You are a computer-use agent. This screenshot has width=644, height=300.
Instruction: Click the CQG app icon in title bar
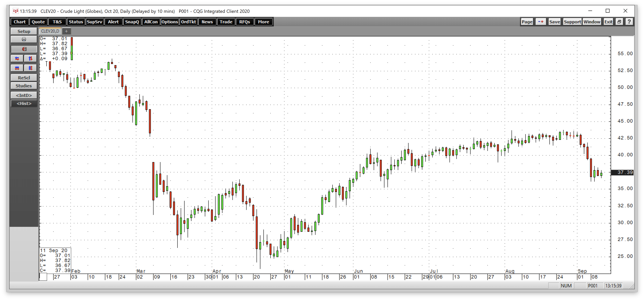click(x=16, y=11)
